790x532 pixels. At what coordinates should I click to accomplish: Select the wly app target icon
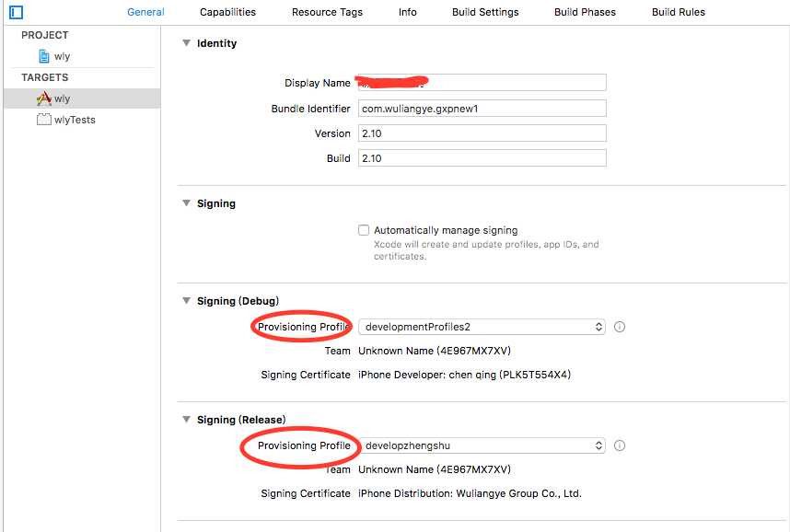(x=44, y=98)
